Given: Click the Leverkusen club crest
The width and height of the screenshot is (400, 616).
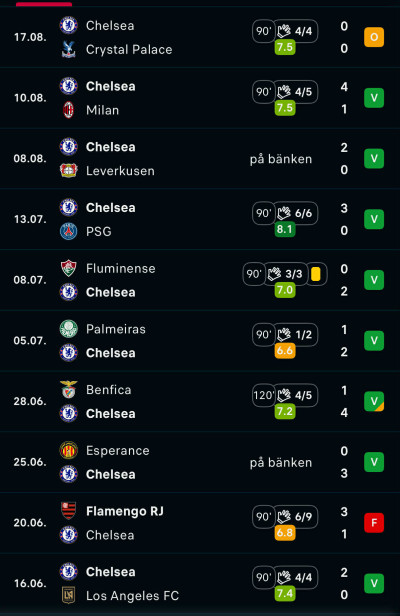Looking at the screenshot, I should (x=68, y=170).
